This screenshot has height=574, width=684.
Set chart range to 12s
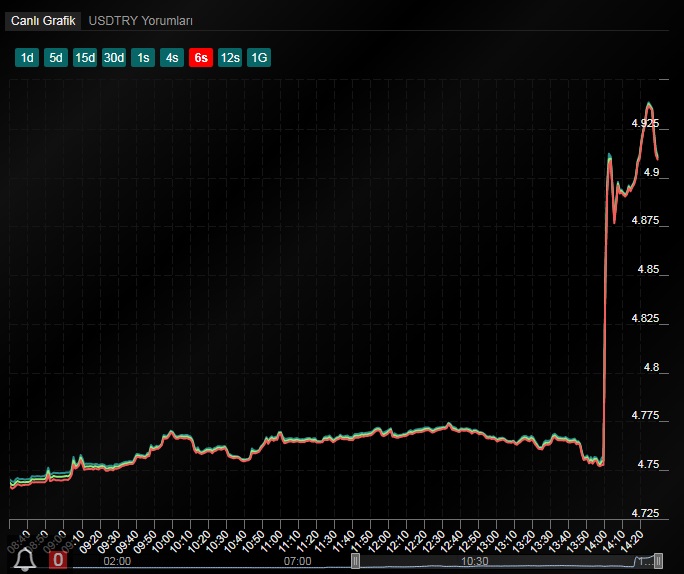point(230,58)
